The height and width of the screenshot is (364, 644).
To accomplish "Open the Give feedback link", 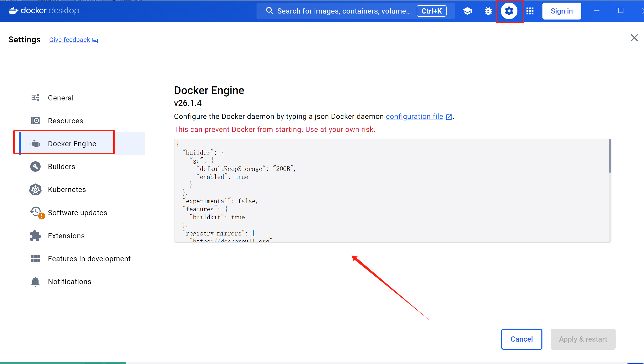I will [x=70, y=40].
